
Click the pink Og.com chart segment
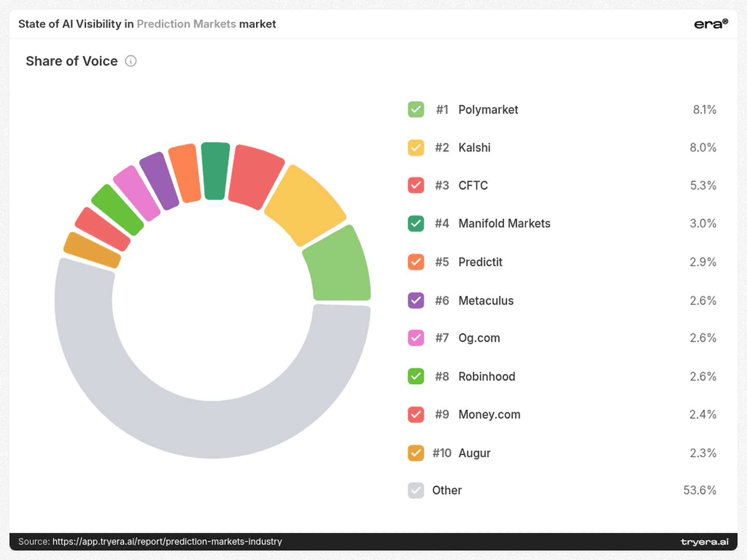[137, 193]
